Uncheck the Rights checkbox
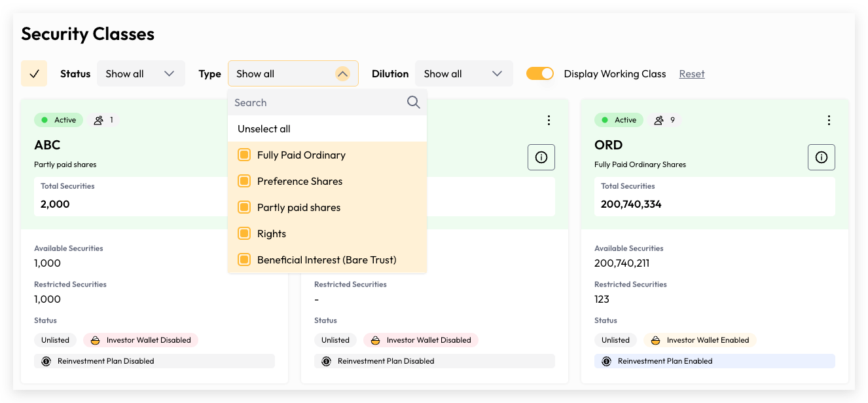Image resolution: width=868 pixels, height=403 pixels. point(244,234)
